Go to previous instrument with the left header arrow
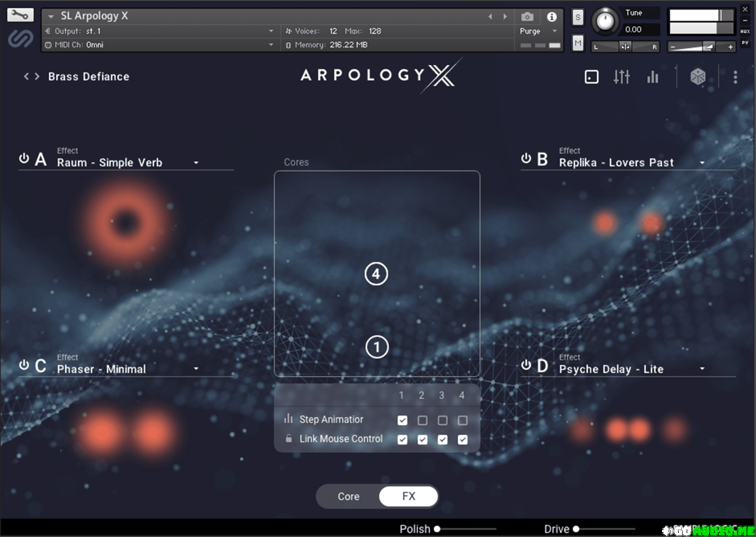The height and width of the screenshot is (537, 756). click(490, 17)
